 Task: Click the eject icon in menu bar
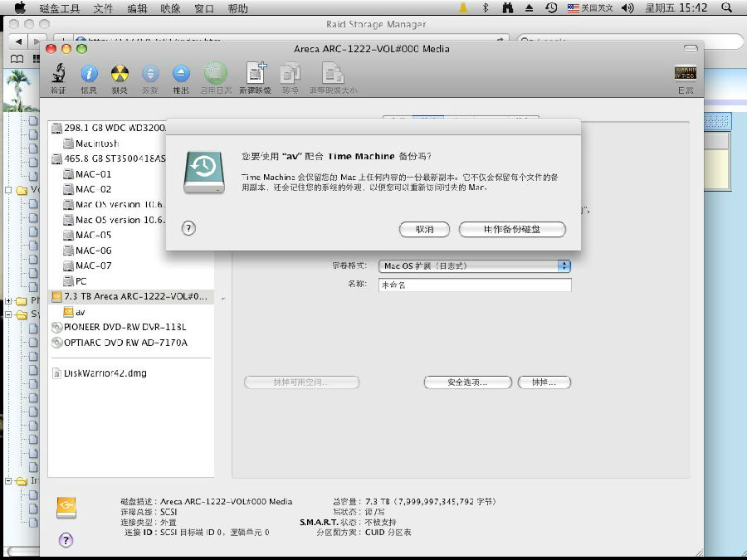[x=530, y=7]
